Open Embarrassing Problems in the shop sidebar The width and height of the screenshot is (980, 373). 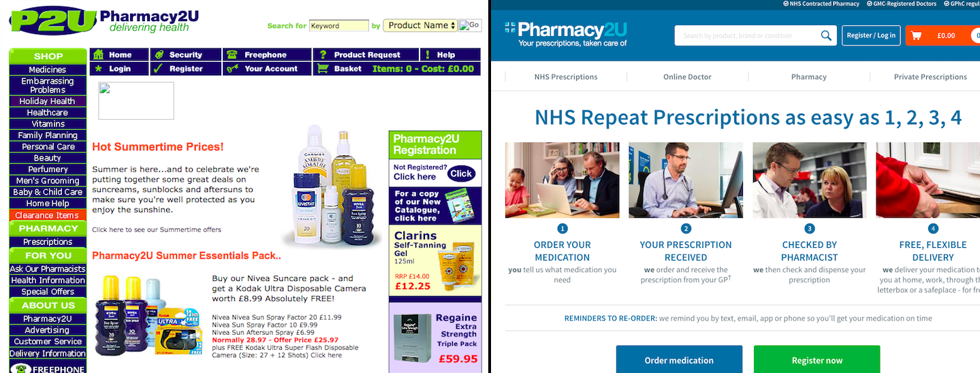pyautogui.click(x=48, y=85)
